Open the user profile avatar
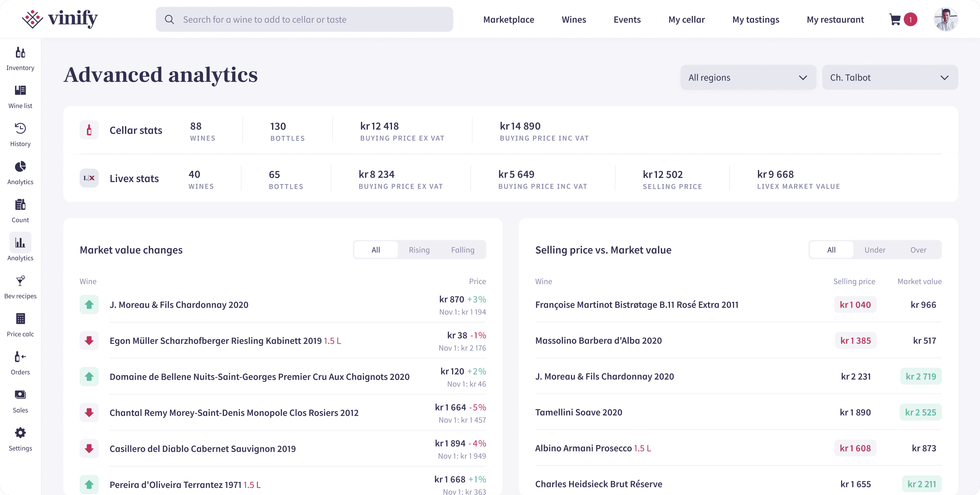Screen dimensions: 980x495 (x=945, y=19)
